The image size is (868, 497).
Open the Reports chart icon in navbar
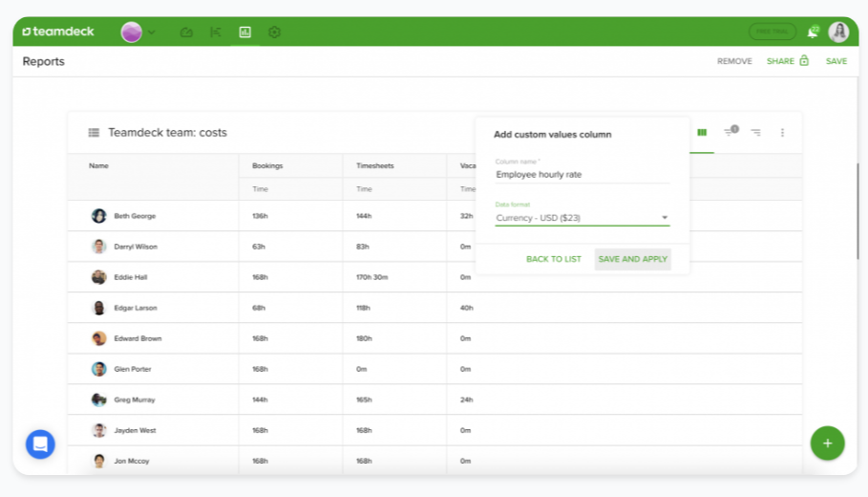244,32
